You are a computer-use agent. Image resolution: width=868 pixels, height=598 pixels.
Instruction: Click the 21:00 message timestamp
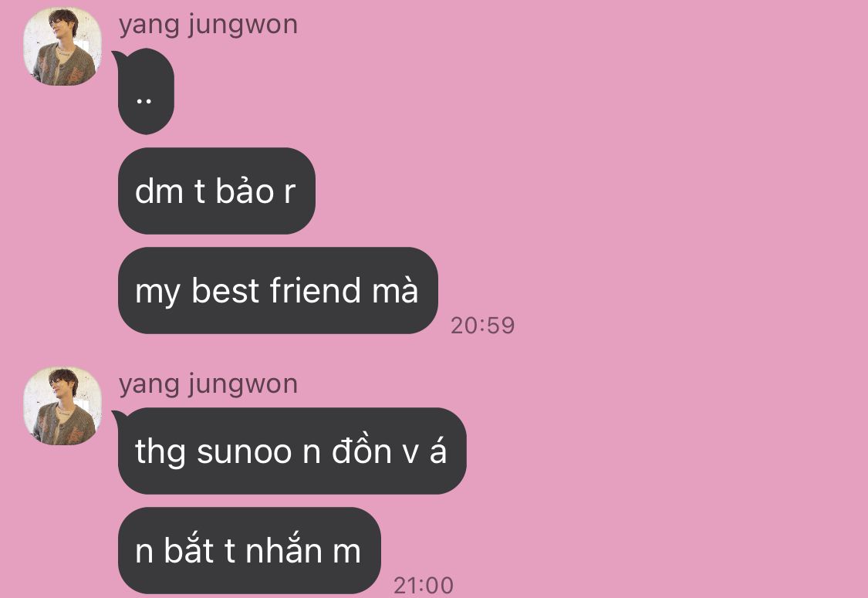(424, 585)
